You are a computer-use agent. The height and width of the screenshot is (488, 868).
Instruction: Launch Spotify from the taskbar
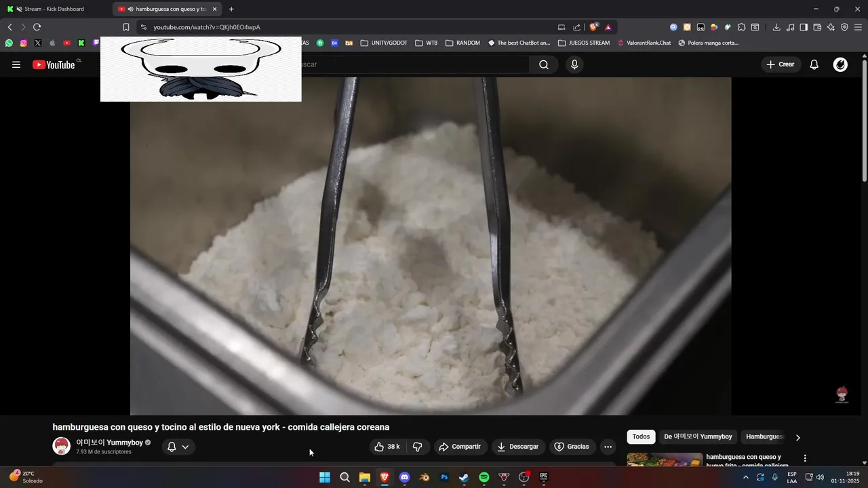[484, 477]
